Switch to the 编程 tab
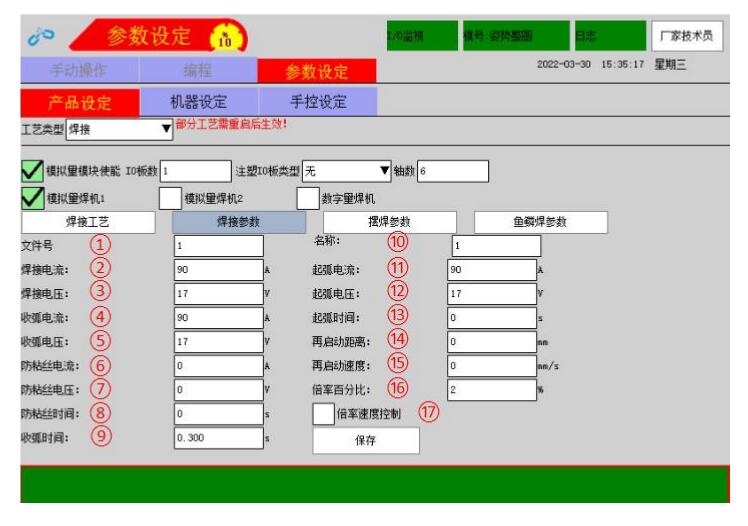 click(x=198, y=71)
